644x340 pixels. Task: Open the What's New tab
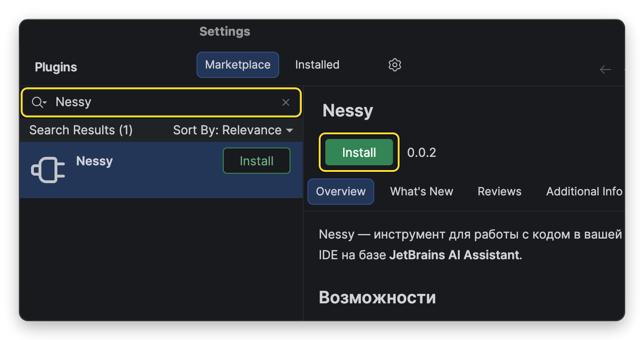(x=422, y=192)
